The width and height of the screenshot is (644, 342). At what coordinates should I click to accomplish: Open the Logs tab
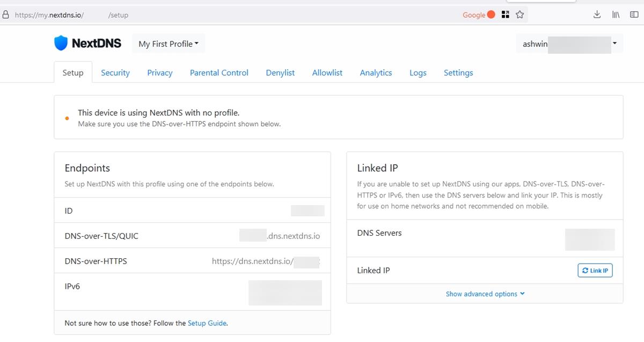pos(418,72)
